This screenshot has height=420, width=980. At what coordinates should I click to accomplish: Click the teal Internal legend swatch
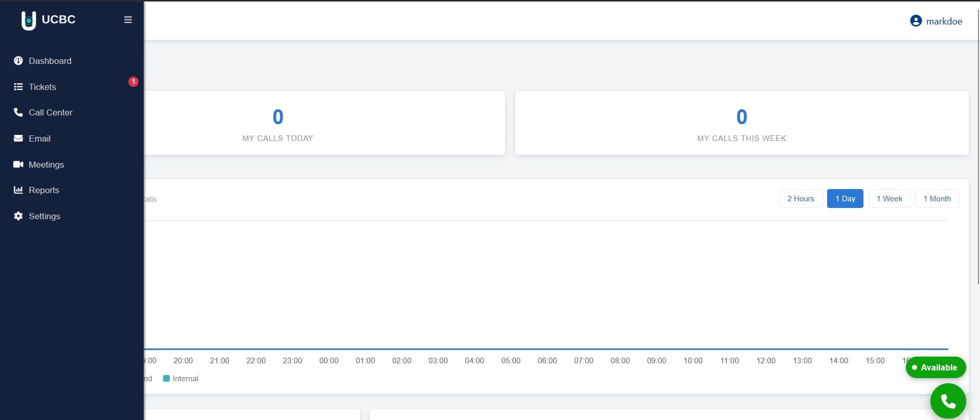point(166,379)
